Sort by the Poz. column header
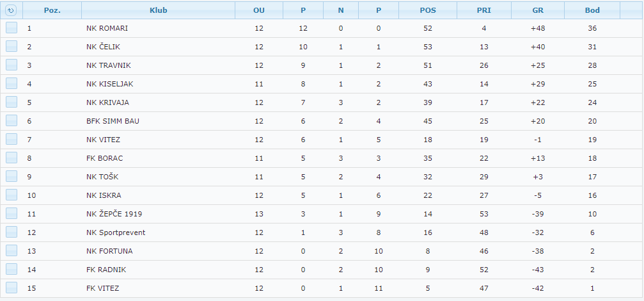Screen dimensions: 644x301 (52, 10)
